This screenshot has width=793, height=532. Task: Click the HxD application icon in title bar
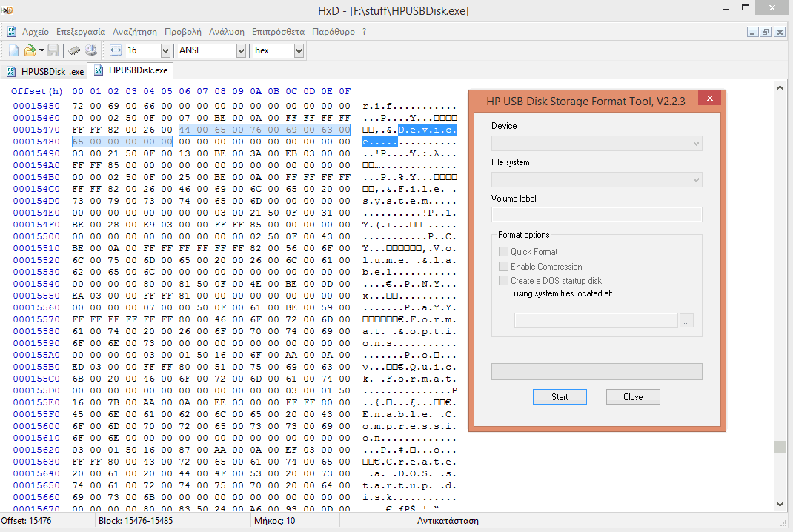7,10
